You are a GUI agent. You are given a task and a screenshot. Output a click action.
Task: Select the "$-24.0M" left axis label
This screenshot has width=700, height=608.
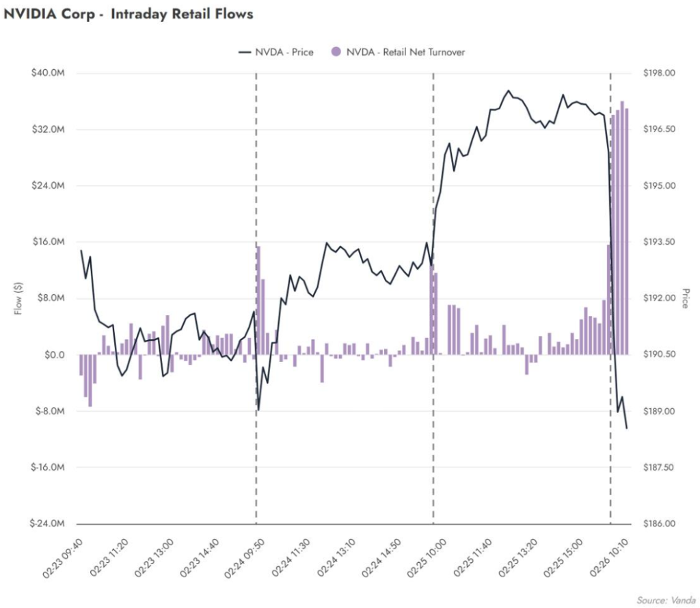49,524
